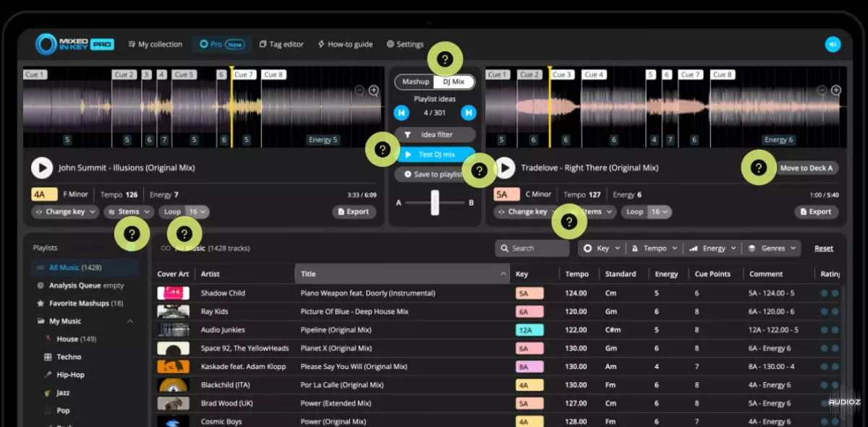Open My collection tab
This screenshot has height=427, width=868.
(155, 44)
